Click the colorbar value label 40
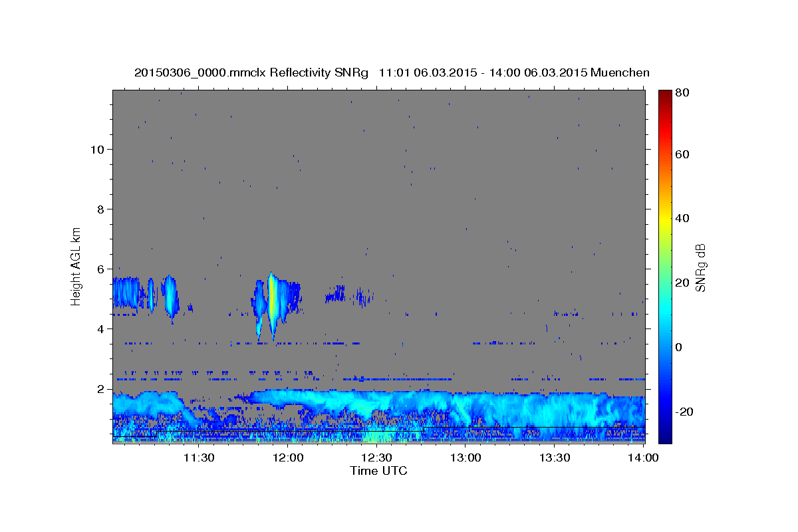This screenshot has width=798, height=532. click(x=682, y=218)
